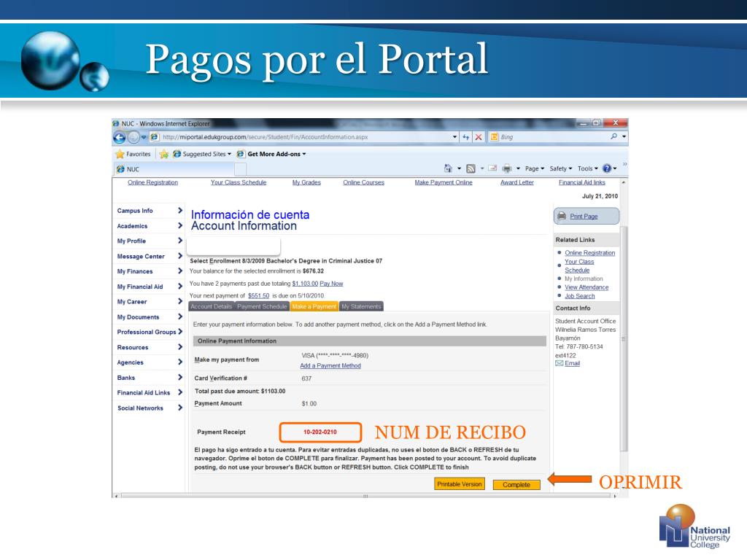The height and width of the screenshot is (560, 747).
Task: Click the Refresh page icon
Action: coord(466,137)
